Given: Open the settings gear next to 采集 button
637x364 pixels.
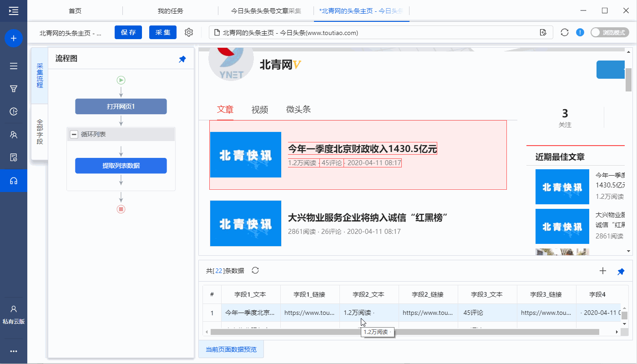Looking at the screenshot, I should 189,32.
